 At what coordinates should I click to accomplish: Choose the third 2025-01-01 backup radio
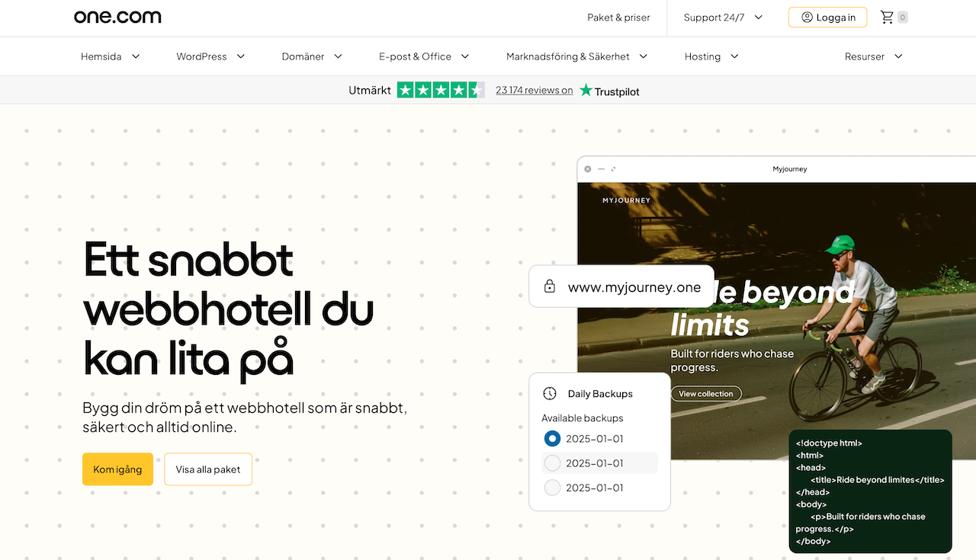click(x=552, y=488)
